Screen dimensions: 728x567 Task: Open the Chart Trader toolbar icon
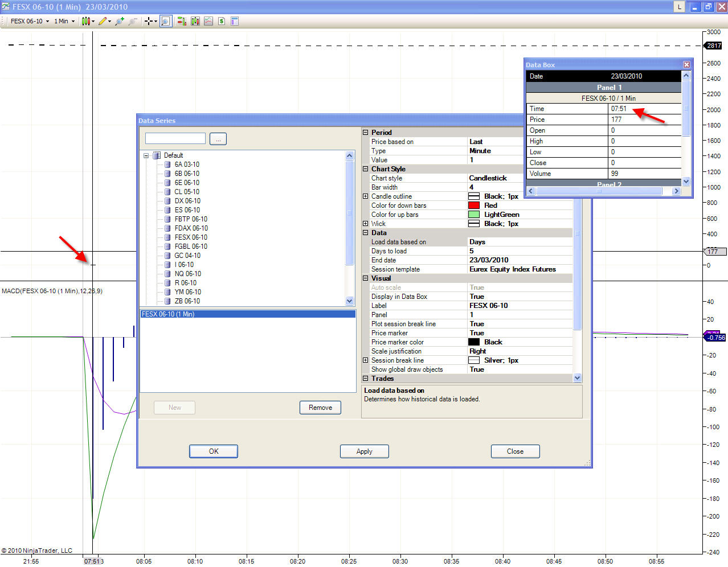click(x=182, y=21)
